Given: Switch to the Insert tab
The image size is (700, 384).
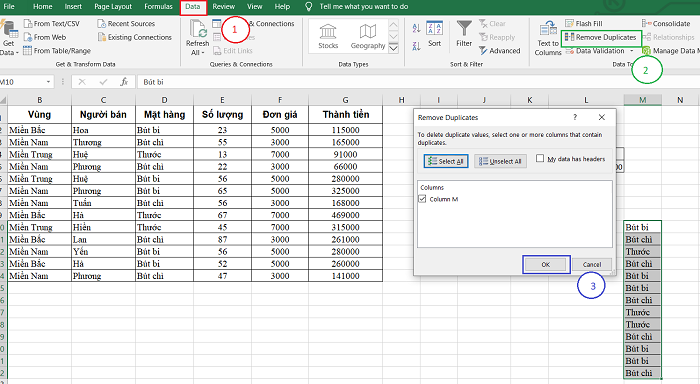Looking at the screenshot, I should pos(73,7).
